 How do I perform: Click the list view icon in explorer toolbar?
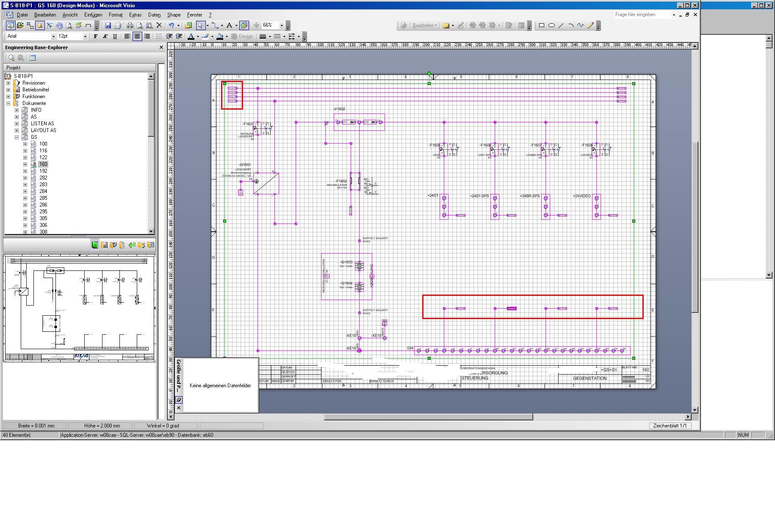tap(33, 58)
